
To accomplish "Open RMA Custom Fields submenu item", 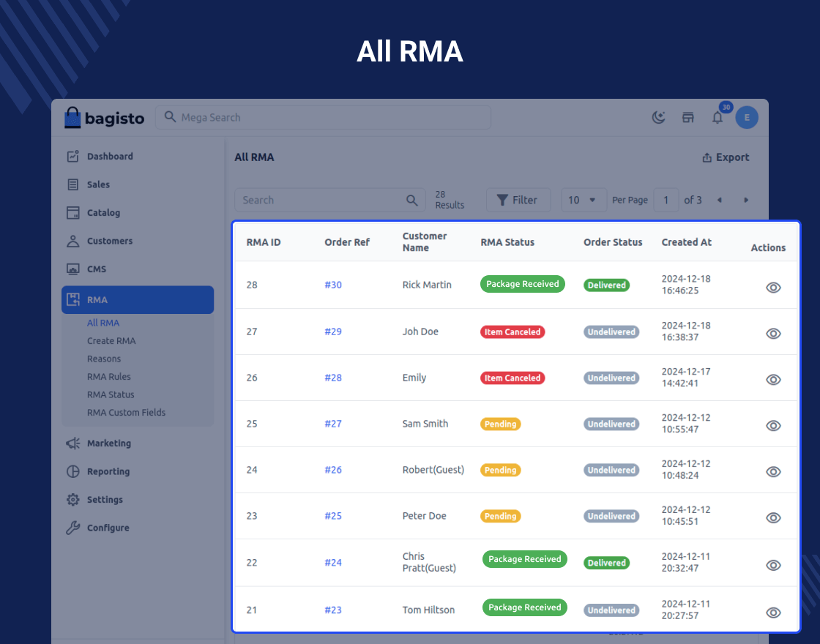I will [x=126, y=413].
